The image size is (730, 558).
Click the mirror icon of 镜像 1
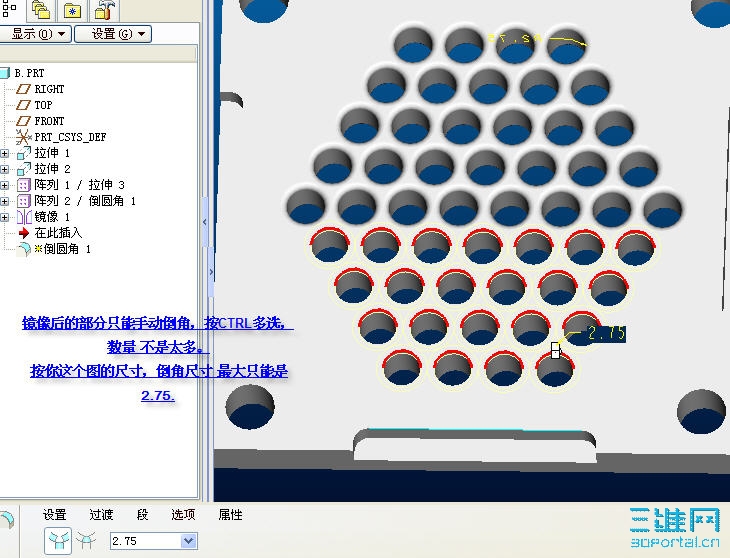24,217
